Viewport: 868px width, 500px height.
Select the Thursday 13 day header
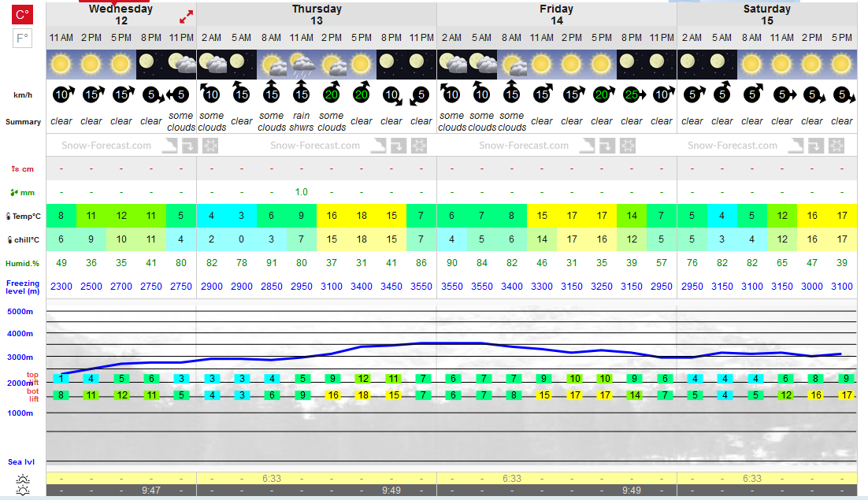point(317,15)
